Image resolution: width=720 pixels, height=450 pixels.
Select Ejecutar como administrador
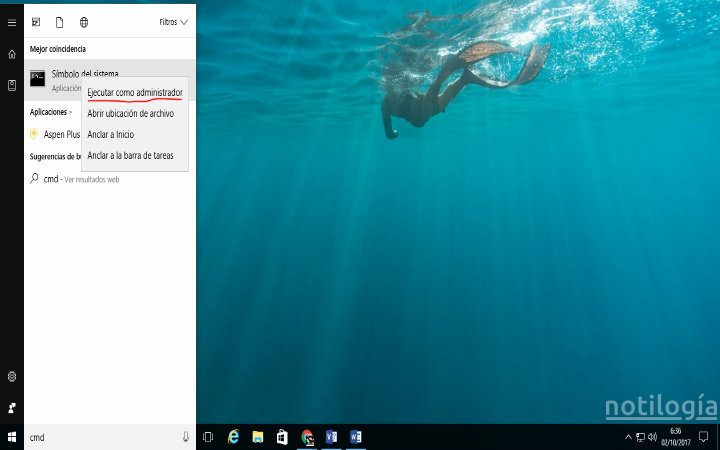point(135,92)
